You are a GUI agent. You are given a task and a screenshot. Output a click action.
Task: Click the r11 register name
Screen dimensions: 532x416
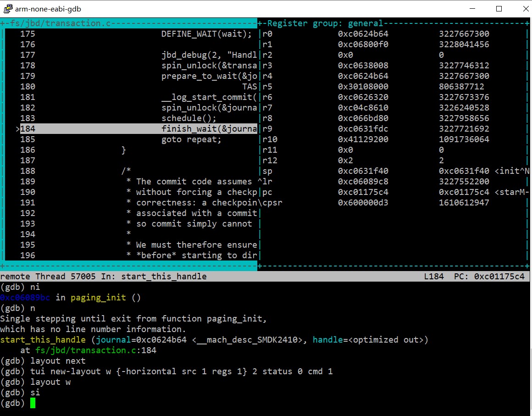(270, 150)
